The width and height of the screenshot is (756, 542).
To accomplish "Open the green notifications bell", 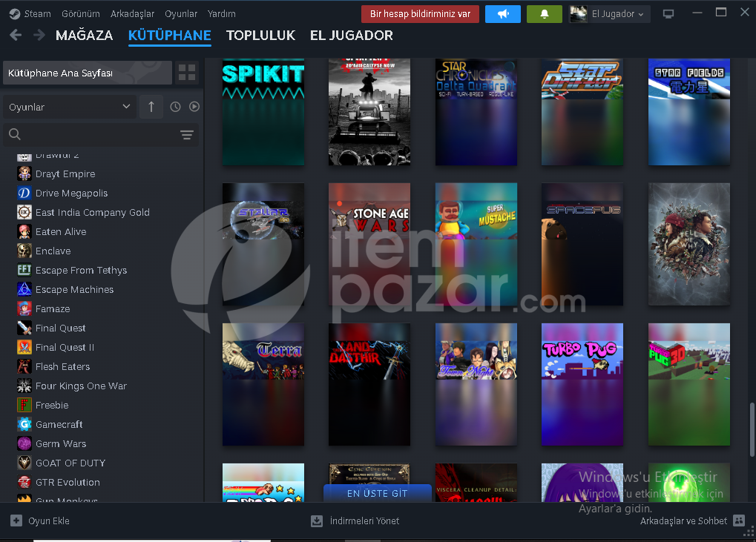I will [x=545, y=14].
